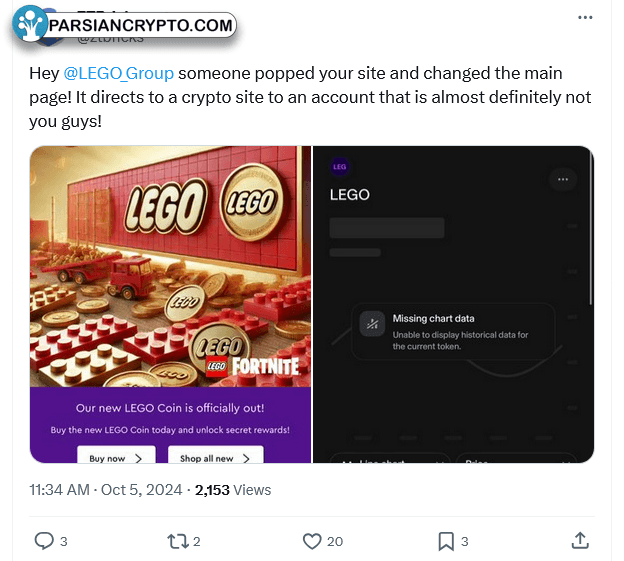Retweet using the repost arrows icon
The height and width of the screenshot is (561, 624).
click(x=178, y=542)
